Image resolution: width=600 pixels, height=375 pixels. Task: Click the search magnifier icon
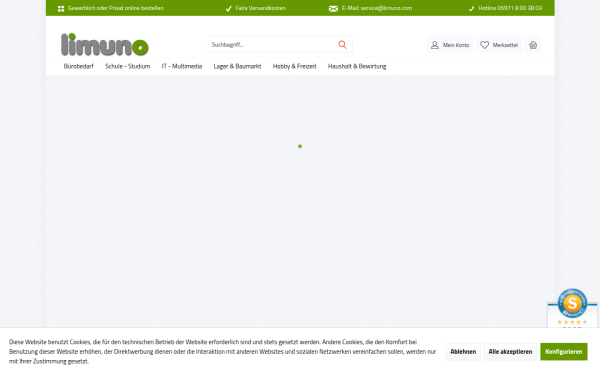point(342,45)
